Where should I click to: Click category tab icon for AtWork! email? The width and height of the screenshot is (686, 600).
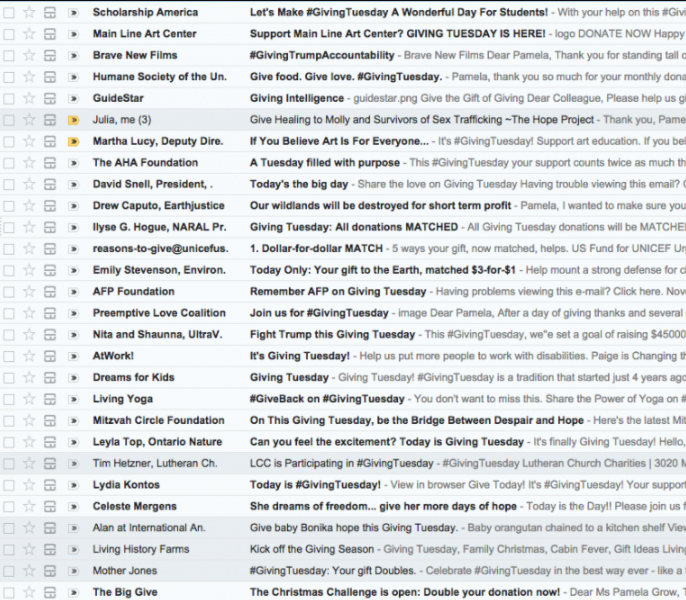tap(50, 356)
